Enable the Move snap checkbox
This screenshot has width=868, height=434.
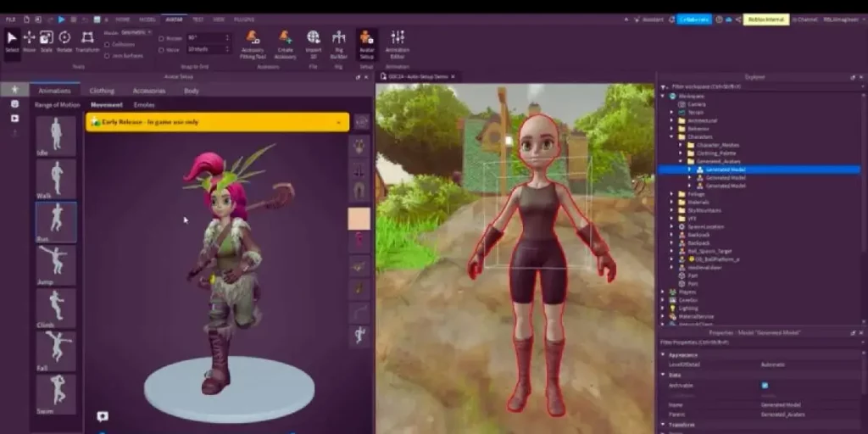(161, 50)
